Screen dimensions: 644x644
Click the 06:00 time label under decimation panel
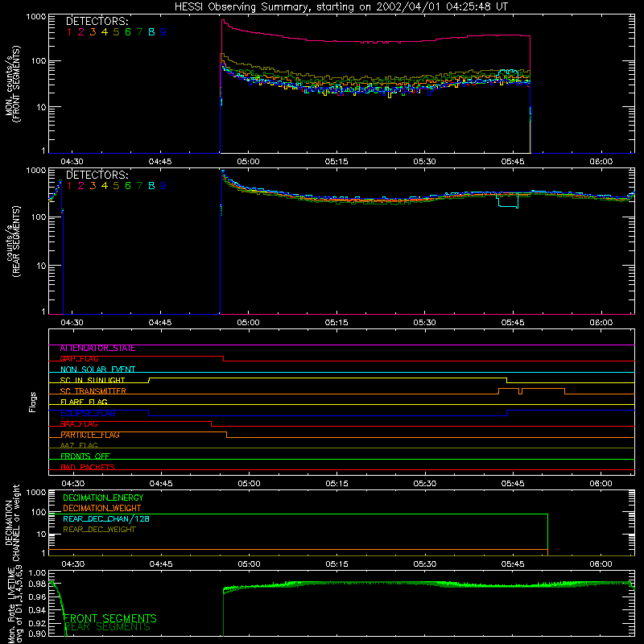coord(601,564)
